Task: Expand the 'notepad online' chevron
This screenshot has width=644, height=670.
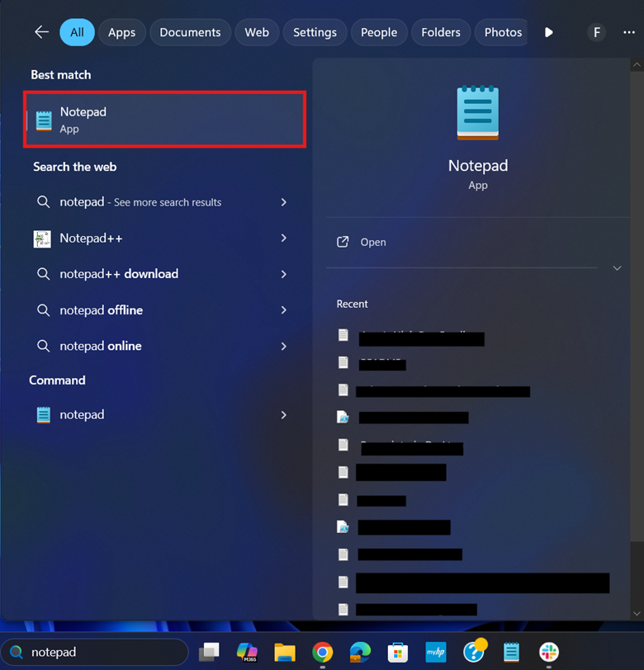Action: pyautogui.click(x=283, y=347)
